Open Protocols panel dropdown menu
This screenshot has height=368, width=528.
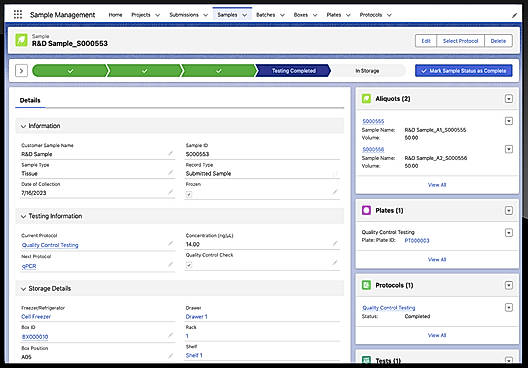click(x=509, y=285)
